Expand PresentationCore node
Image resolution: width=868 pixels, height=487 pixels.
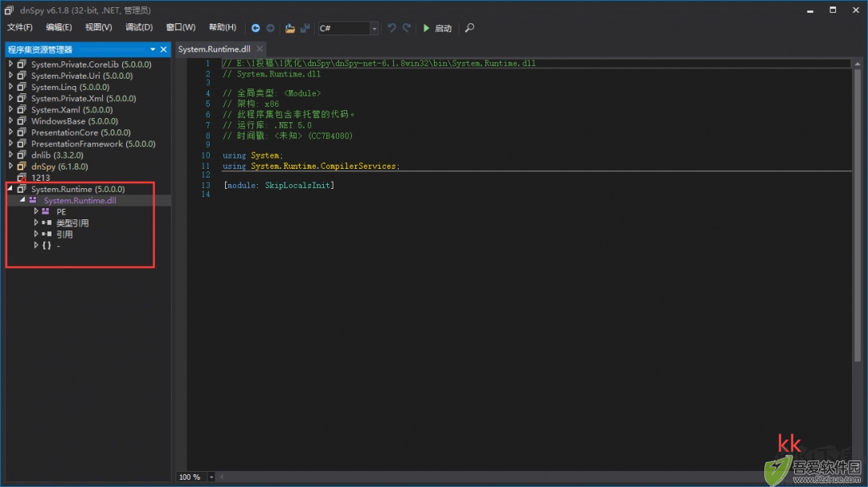point(10,133)
